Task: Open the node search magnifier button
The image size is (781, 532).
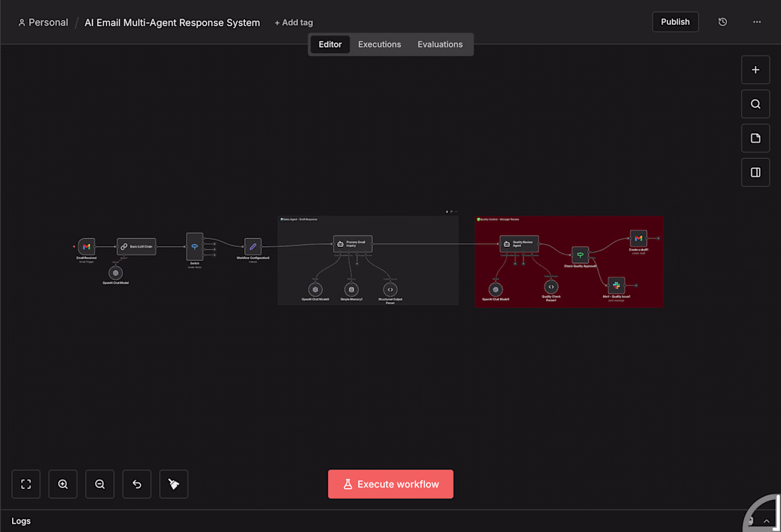Action: 755,104
